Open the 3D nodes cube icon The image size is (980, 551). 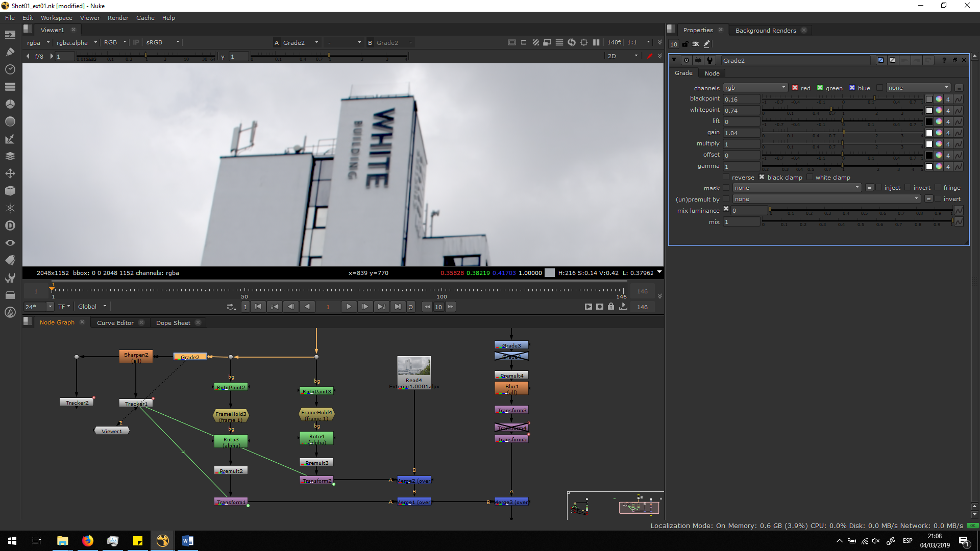pyautogui.click(x=10, y=191)
